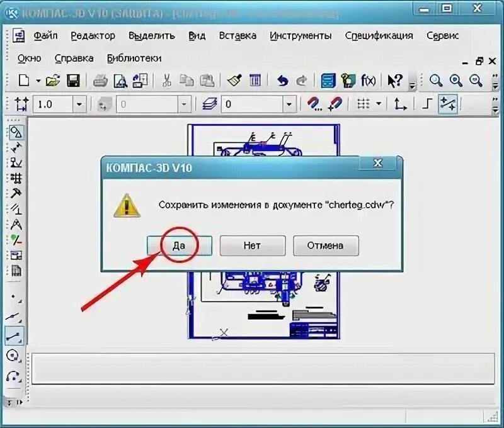Image resolution: width=504 pixels, height=428 pixels.
Task: Click the Copy icon
Action: point(186,81)
